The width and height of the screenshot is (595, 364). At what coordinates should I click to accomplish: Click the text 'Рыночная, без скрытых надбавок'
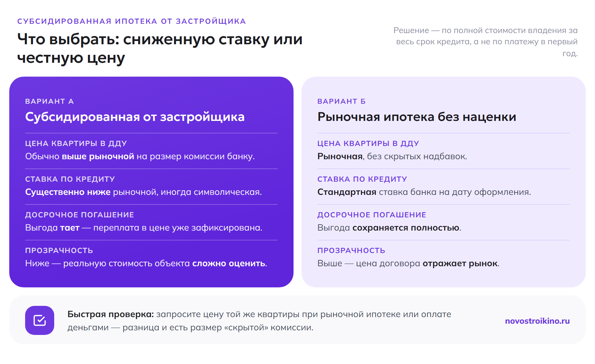pos(392,156)
